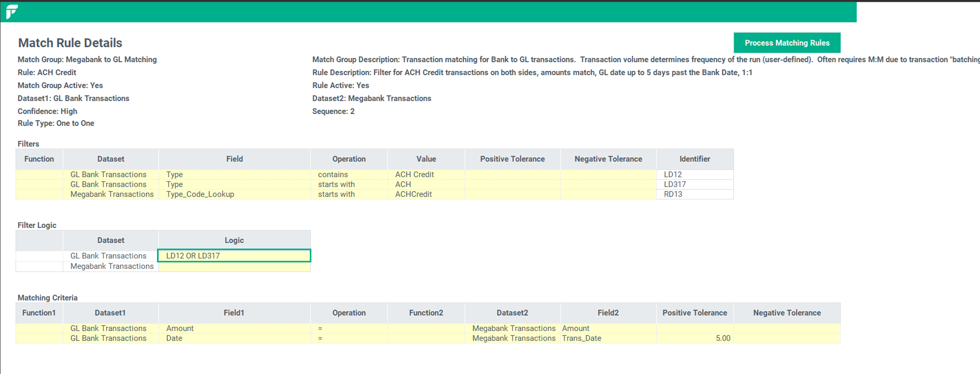Select identifier cell RD13
The width and height of the screenshot is (980, 374).
click(x=695, y=194)
